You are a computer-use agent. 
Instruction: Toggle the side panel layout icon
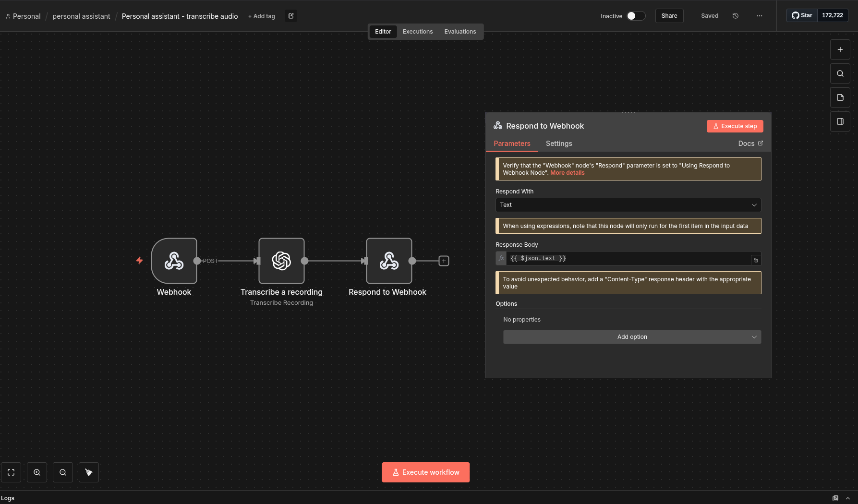pyautogui.click(x=840, y=121)
